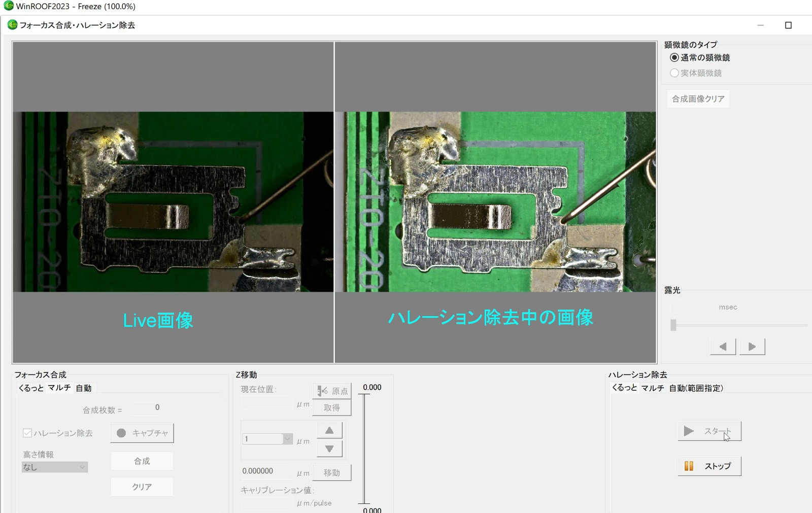This screenshot has width=812, height=513.
Task: Click the ストップ pause button
Action: [x=709, y=466]
